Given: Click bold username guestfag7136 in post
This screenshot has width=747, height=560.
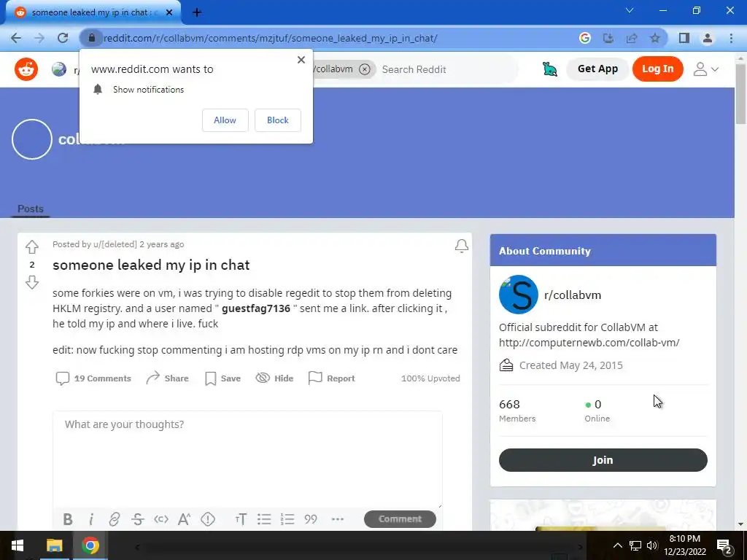Looking at the screenshot, I should point(256,308).
